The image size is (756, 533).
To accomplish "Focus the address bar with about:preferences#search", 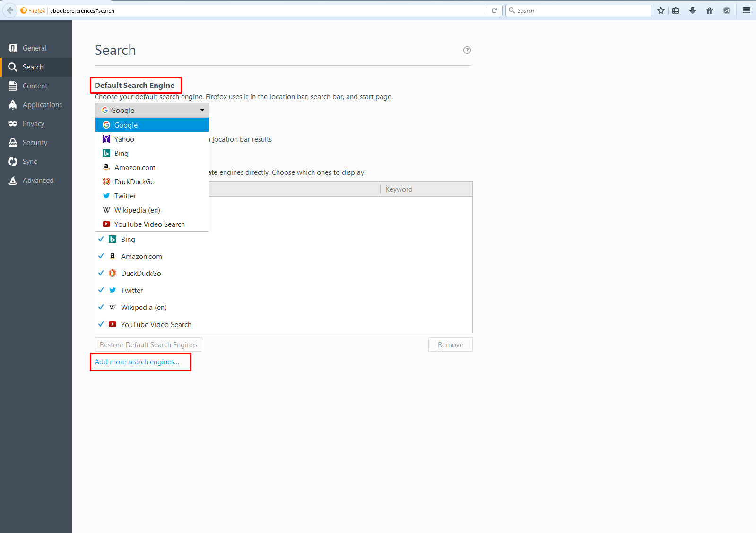I will pos(267,10).
